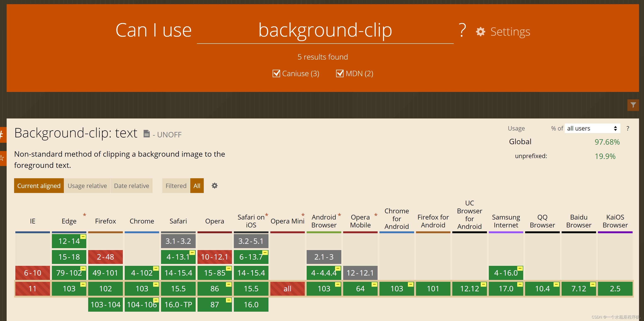Uncheck the MDN (2) checkbox
The image size is (644, 321).
tap(339, 73)
